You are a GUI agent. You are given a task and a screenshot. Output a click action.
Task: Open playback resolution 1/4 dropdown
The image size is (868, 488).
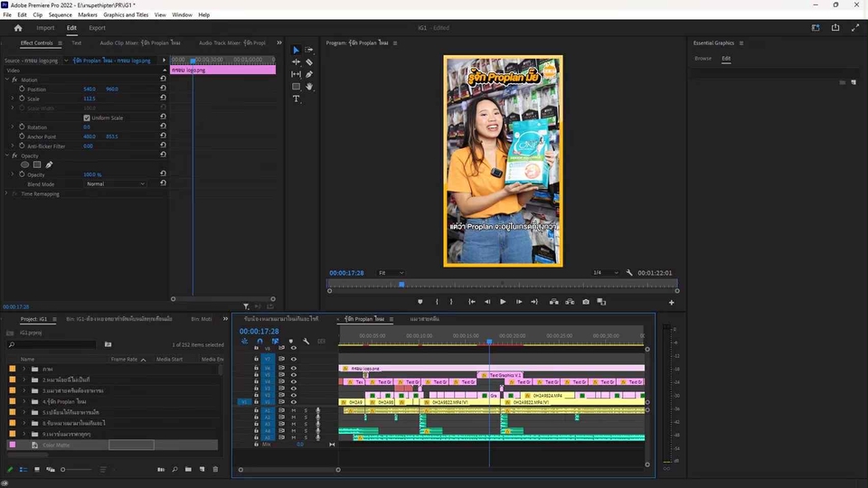605,273
